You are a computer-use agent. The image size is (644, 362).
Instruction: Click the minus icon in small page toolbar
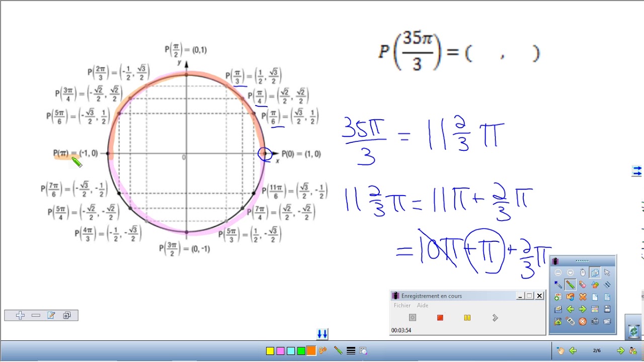36,315
